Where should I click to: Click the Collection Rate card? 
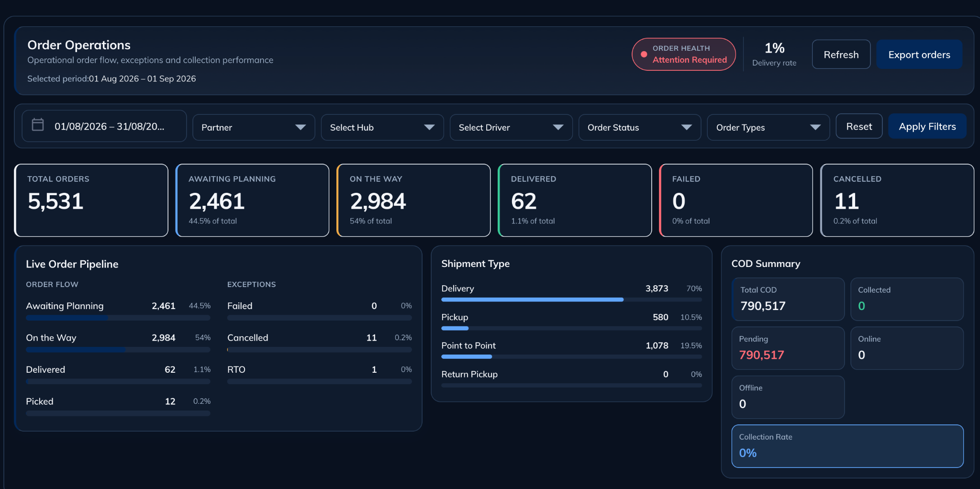tap(847, 446)
